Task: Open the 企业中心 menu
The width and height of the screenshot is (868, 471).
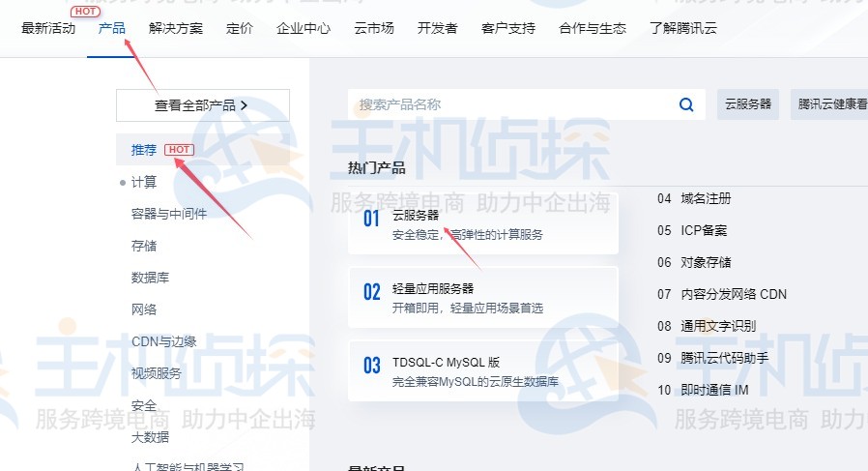Action: (304, 28)
